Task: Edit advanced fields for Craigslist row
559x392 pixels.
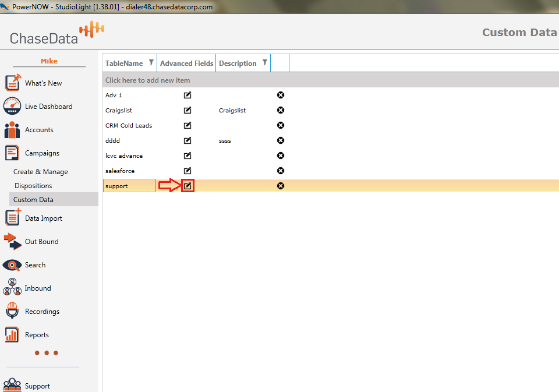Action: (187, 110)
